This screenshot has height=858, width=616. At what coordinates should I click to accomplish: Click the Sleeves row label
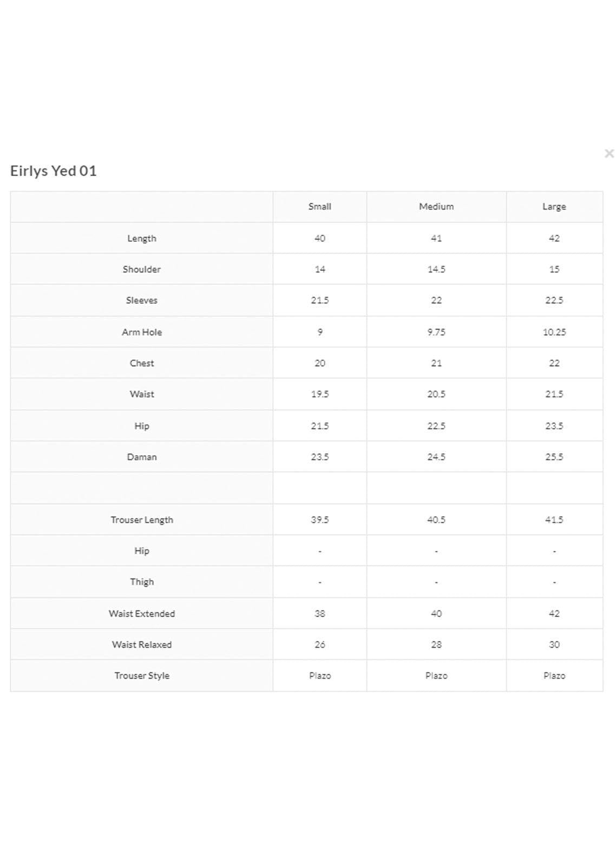tap(142, 300)
